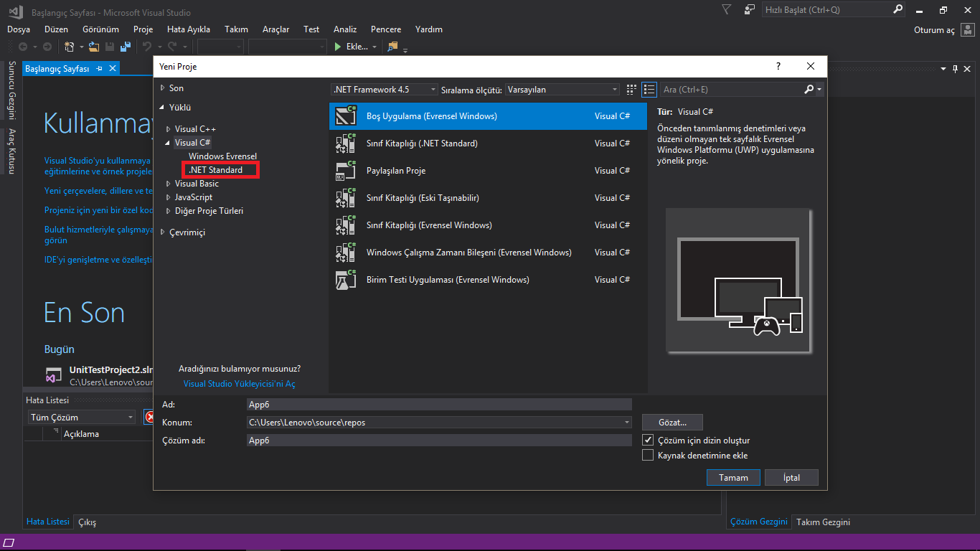This screenshot has height=551, width=980.
Task: Click the magnifier icon in template search
Action: point(809,90)
